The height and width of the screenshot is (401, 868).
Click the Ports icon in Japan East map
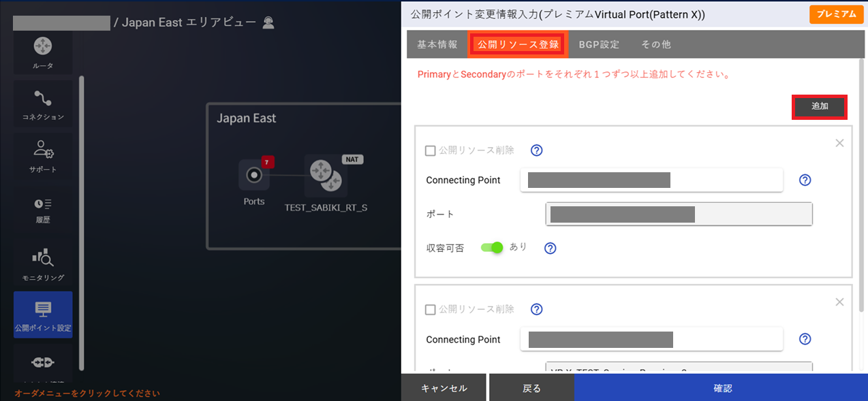coord(253,176)
